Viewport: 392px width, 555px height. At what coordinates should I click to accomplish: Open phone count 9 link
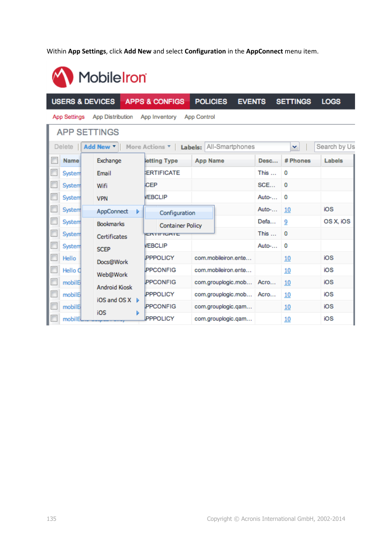286,222
